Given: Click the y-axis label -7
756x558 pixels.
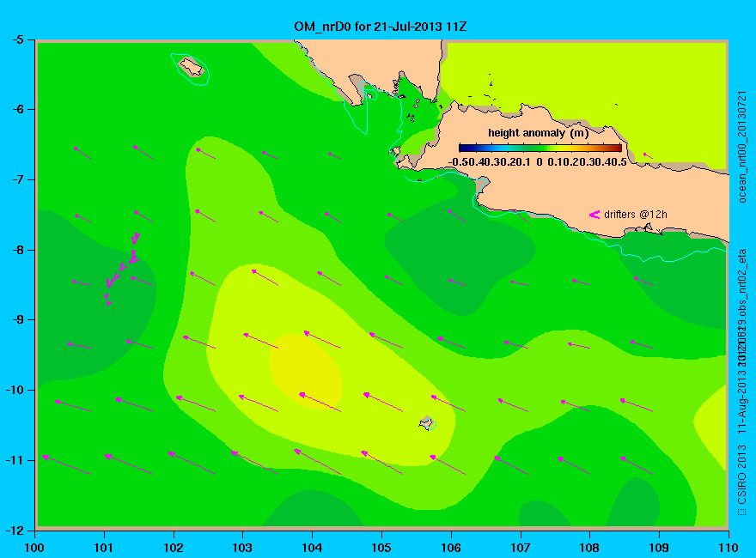Looking at the screenshot, I should tap(17, 179).
